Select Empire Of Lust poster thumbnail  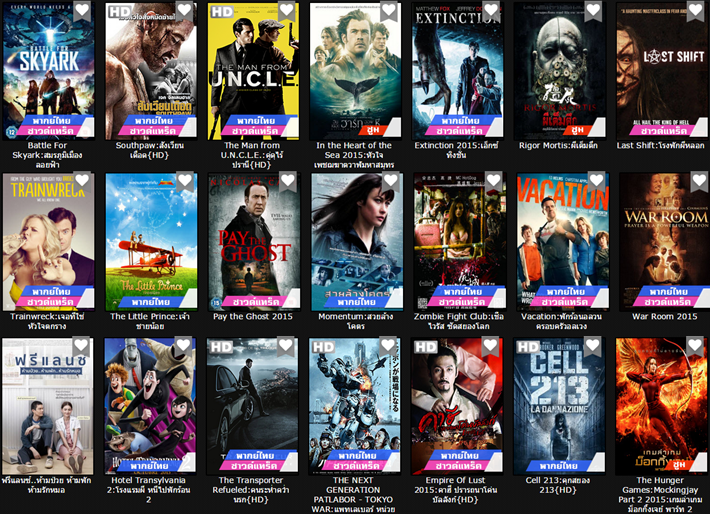457,406
